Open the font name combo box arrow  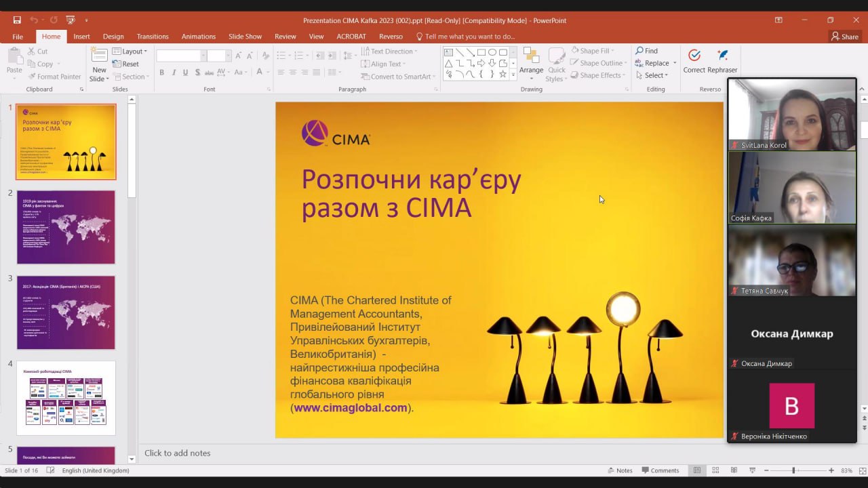tap(203, 56)
